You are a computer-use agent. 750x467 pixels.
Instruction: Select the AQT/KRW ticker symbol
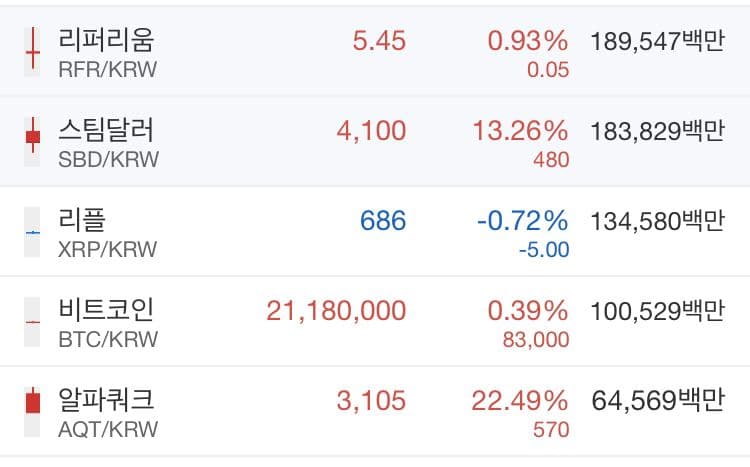click(108, 429)
